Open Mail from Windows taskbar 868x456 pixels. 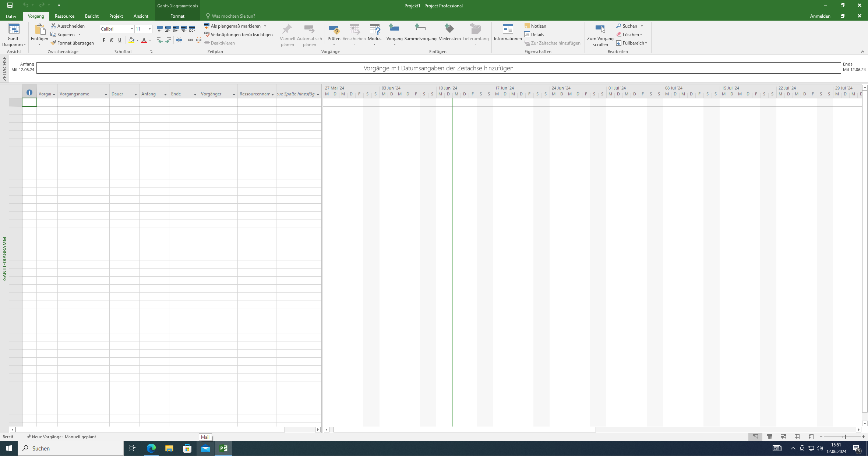click(205, 448)
